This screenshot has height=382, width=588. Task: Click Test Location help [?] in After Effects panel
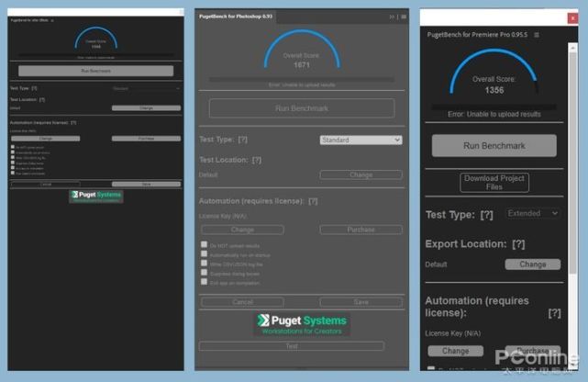[42, 100]
